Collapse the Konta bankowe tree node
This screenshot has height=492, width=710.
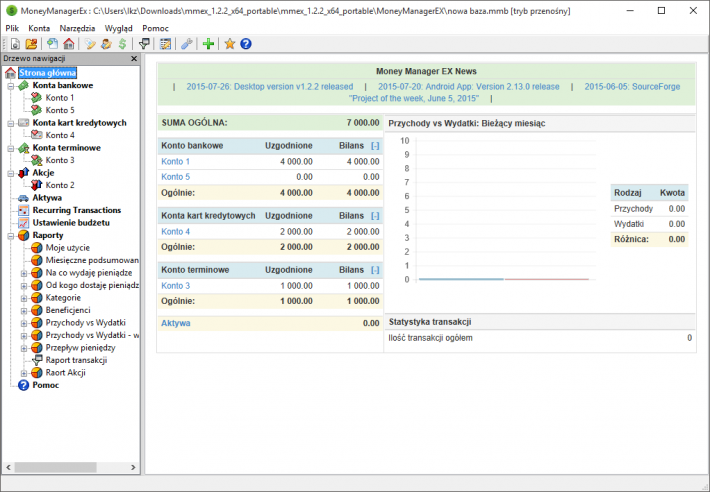(x=10, y=86)
